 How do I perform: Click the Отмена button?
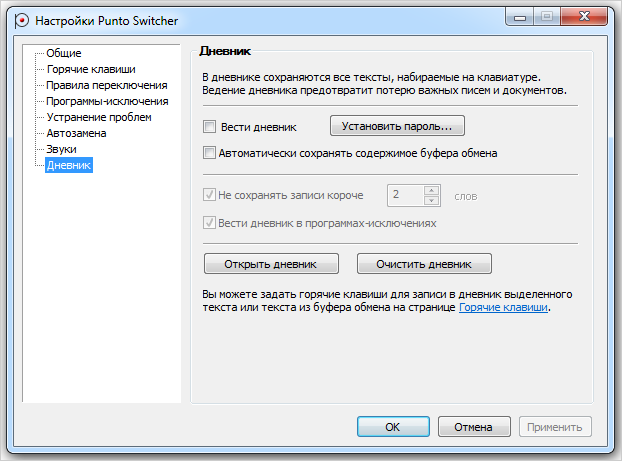click(x=474, y=427)
